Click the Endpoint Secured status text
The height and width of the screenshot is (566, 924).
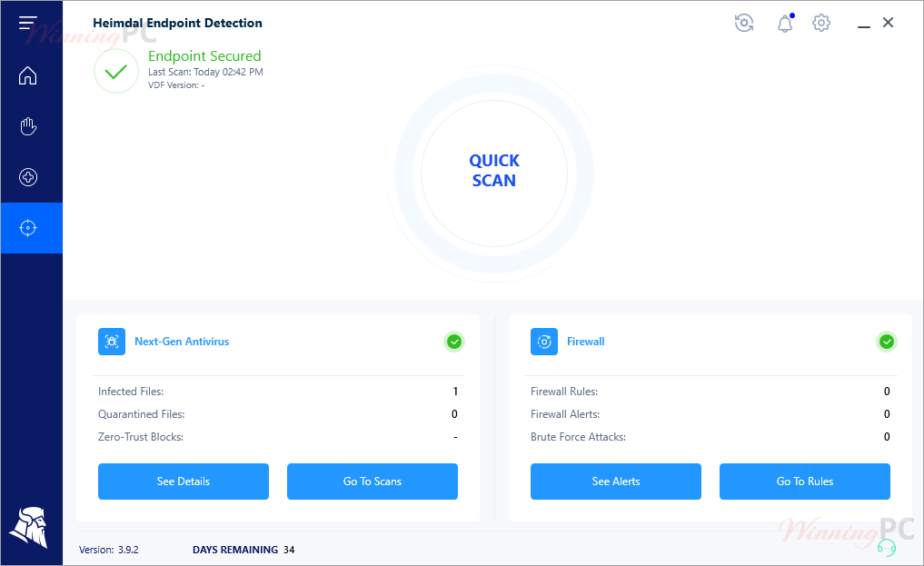point(204,56)
